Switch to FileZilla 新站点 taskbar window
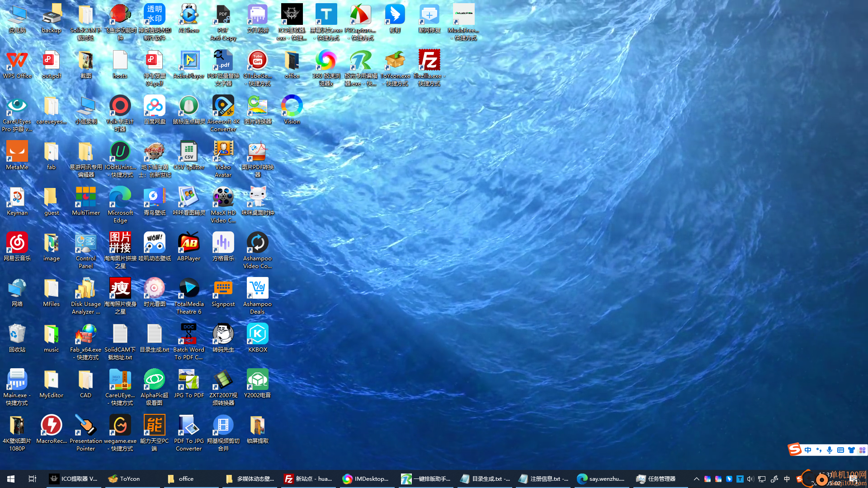 tap(308, 479)
